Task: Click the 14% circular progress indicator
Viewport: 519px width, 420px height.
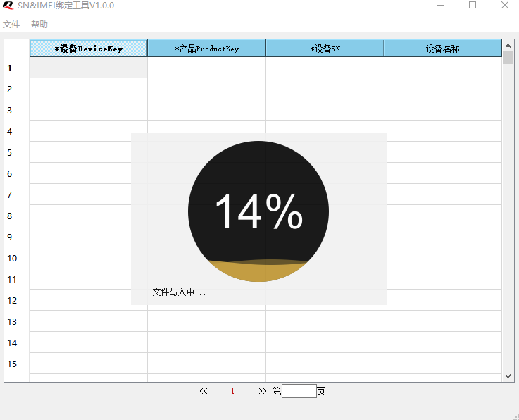Action: pos(258,211)
